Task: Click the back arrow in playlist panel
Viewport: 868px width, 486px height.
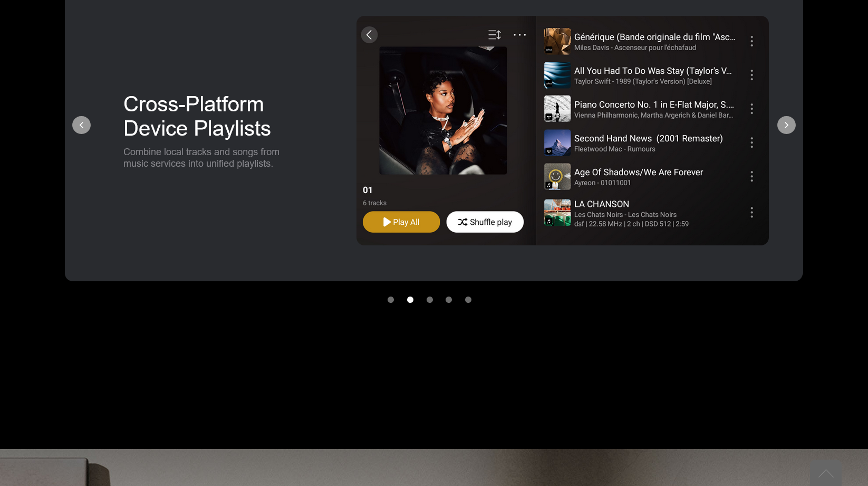Action: [x=369, y=35]
